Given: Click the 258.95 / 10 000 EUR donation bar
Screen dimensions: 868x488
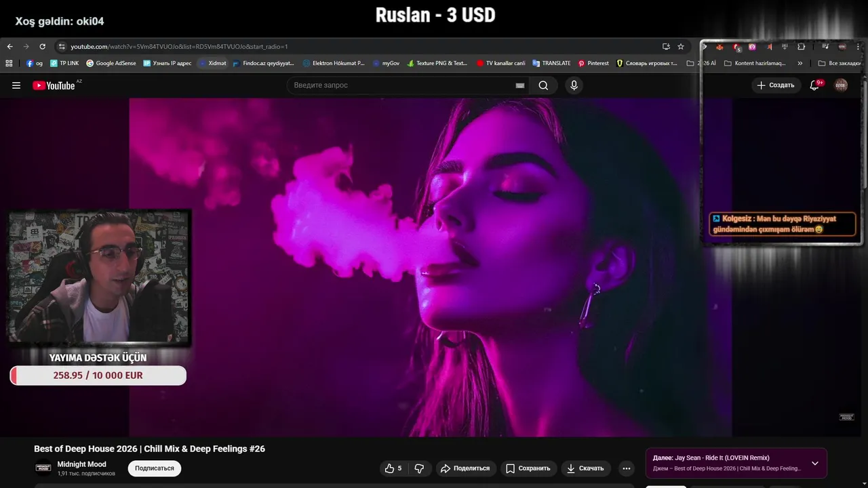Looking at the screenshot, I should point(98,375).
